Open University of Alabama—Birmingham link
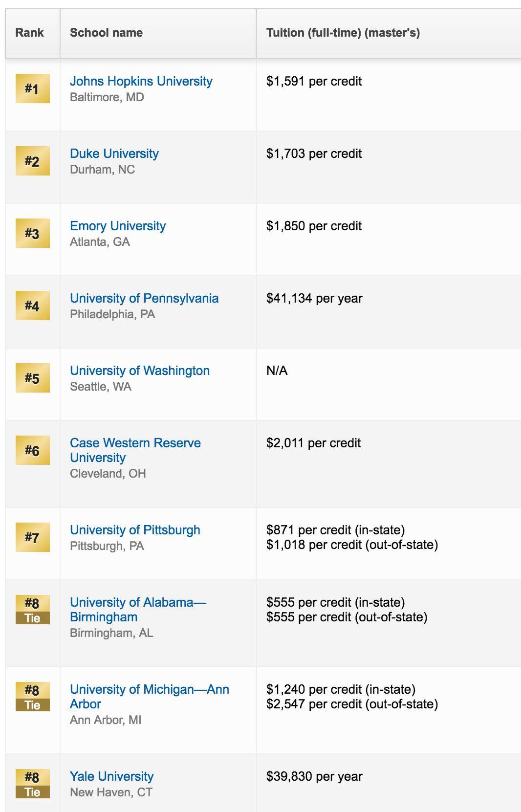The height and width of the screenshot is (812, 521). [x=138, y=610]
